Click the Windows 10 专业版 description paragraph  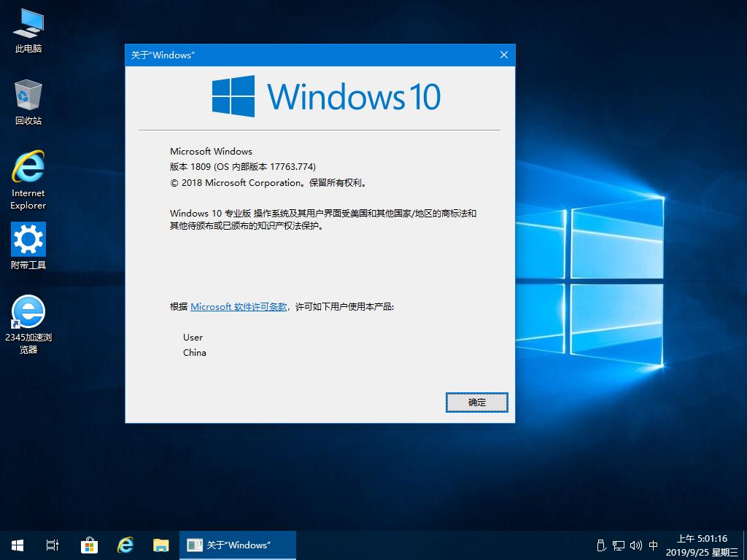(x=323, y=219)
